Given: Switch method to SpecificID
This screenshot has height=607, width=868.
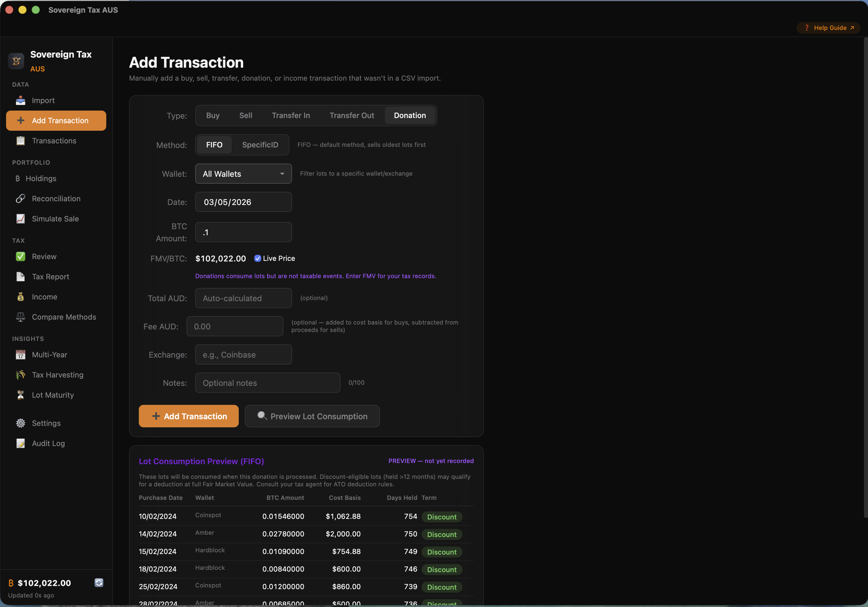Looking at the screenshot, I should pos(260,144).
